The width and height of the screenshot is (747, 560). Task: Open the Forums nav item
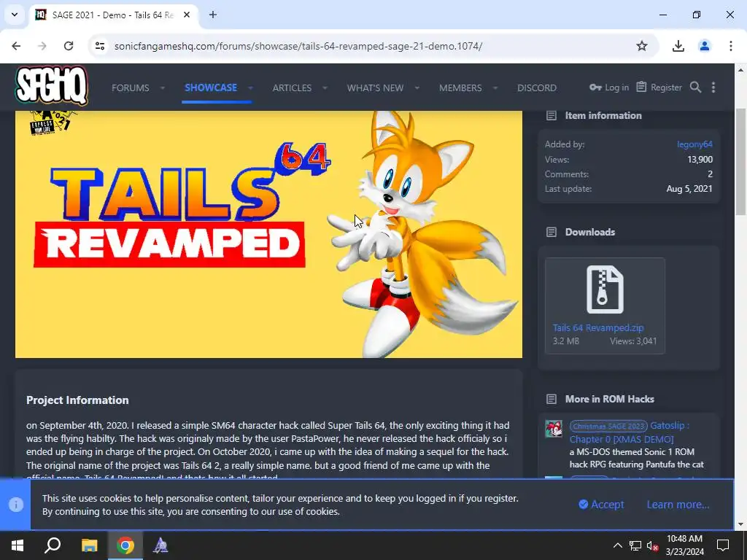pyautogui.click(x=131, y=87)
